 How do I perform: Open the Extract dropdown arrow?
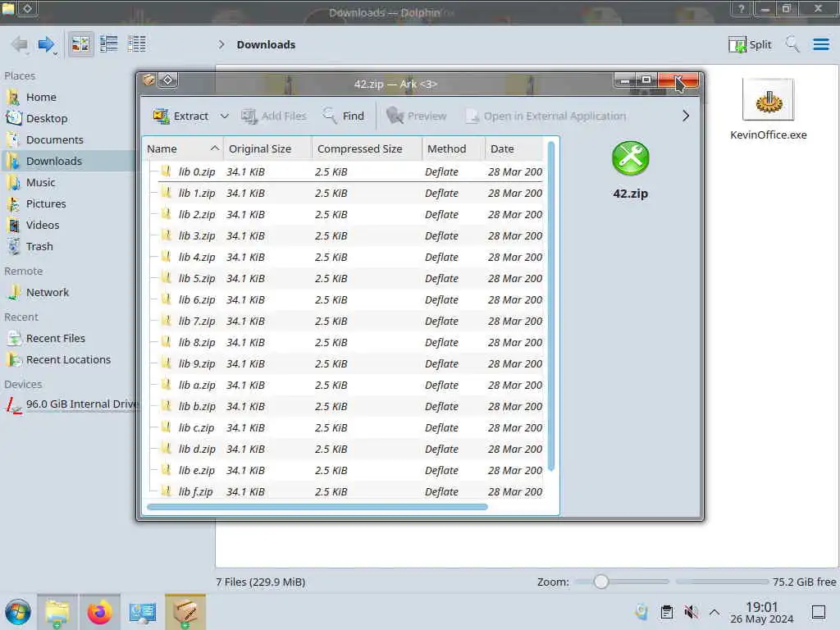click(225, 116)
